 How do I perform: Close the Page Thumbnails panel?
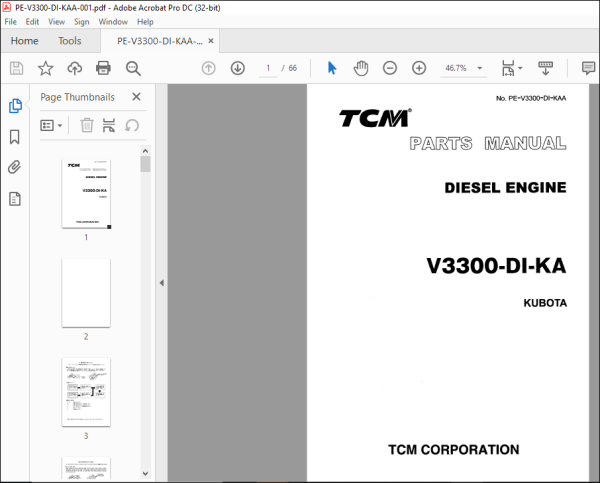point(136,97)
